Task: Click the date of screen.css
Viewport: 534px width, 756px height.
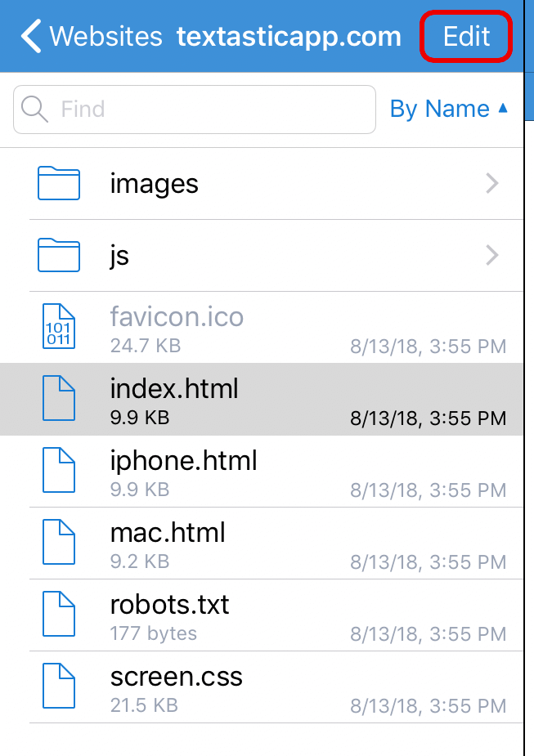Action: (x=429, y=706)
